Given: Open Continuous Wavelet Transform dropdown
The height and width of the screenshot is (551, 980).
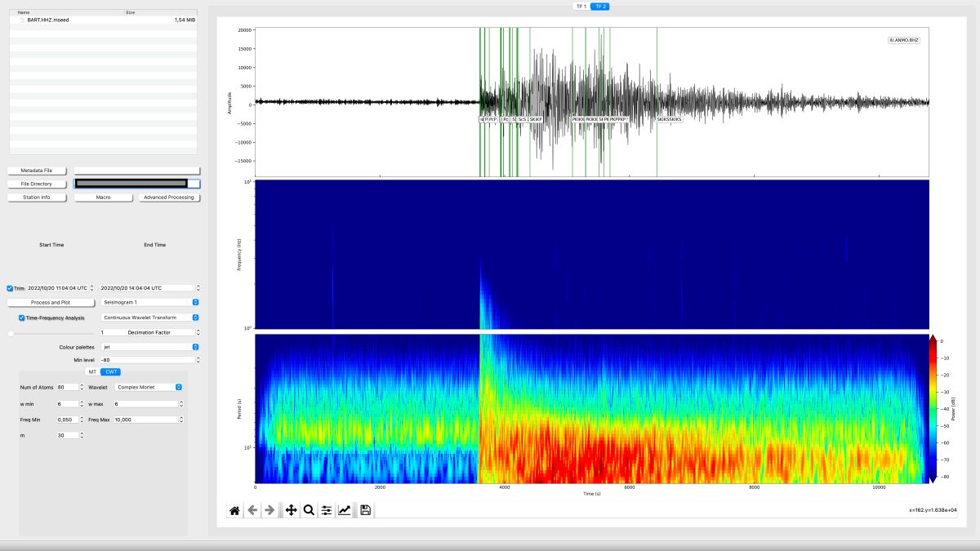Looking at the screenshot, I should (x=150, y=318).
